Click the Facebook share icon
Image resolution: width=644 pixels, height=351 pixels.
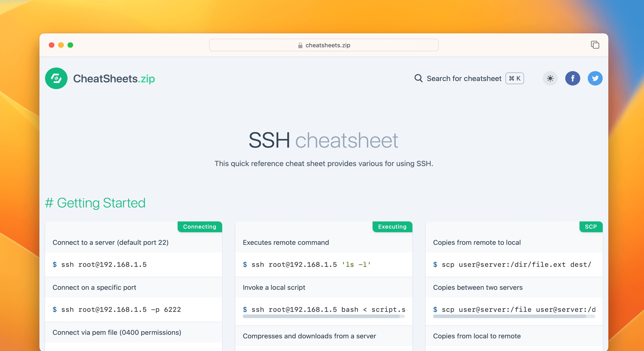tap(573, 78)
